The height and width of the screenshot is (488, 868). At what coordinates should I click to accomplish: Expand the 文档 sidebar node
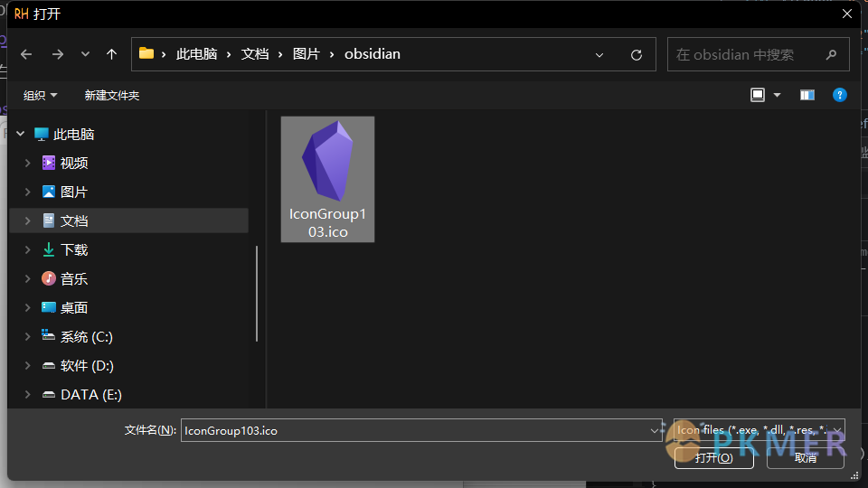27,221
